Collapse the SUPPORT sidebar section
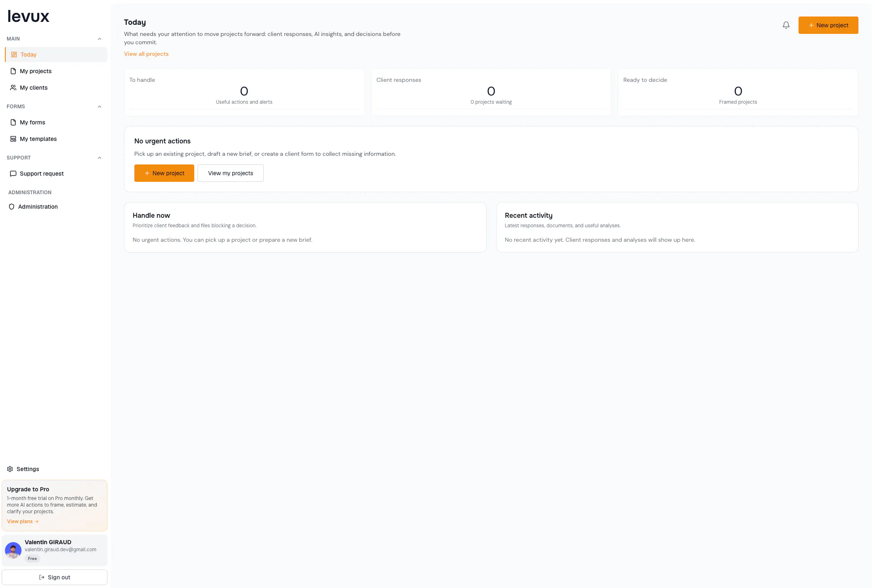The width and height of the screenshot is (875, 588). 100,158
